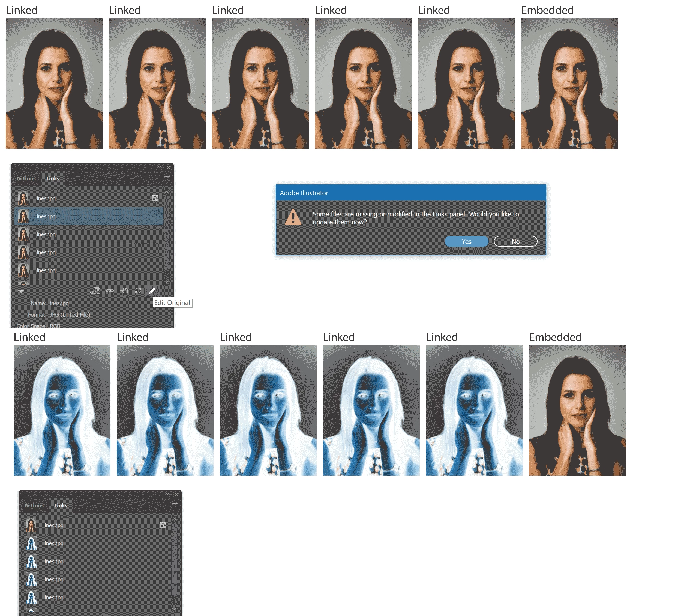
Task: Click embedded icon on first ines.jpg row
Action: (x=155, y=198)
